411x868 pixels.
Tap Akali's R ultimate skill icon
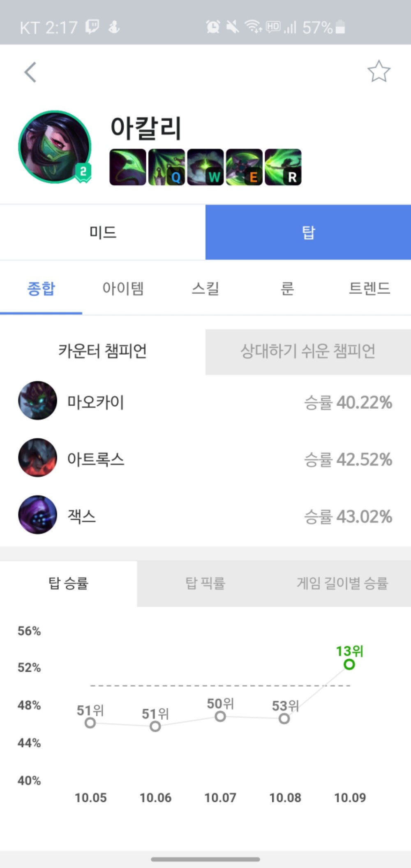point(283,167)
